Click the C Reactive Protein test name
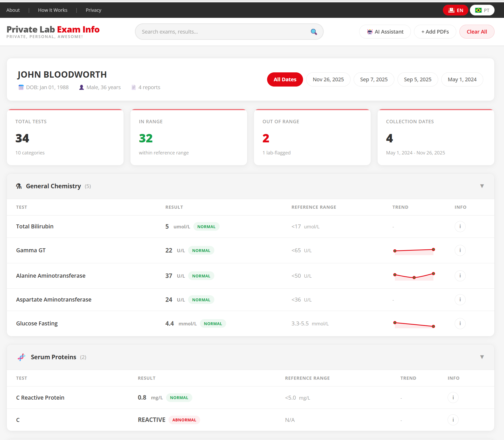Viewport: 504px width, 440px height. tap(40, 398)
